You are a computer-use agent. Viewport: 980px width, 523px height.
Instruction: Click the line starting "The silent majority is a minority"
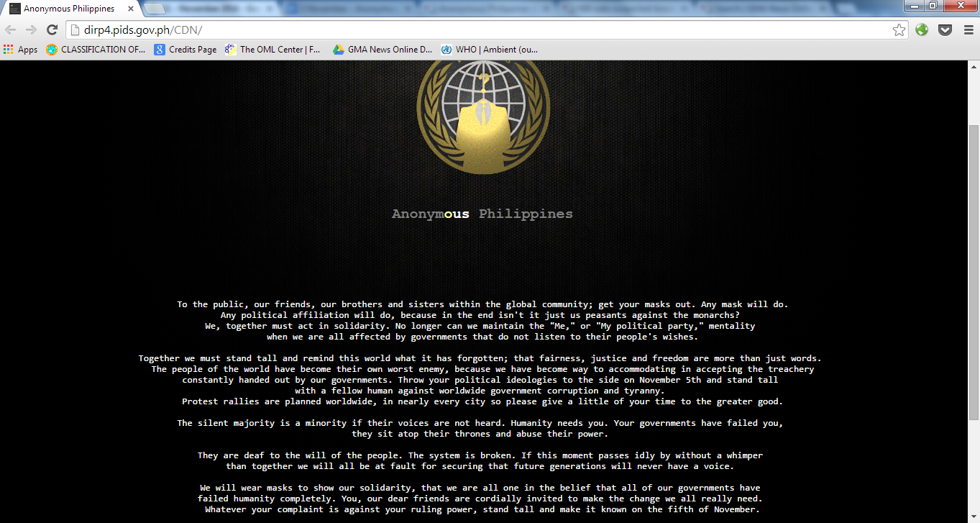pyautogui.click(x=480, y=423)
